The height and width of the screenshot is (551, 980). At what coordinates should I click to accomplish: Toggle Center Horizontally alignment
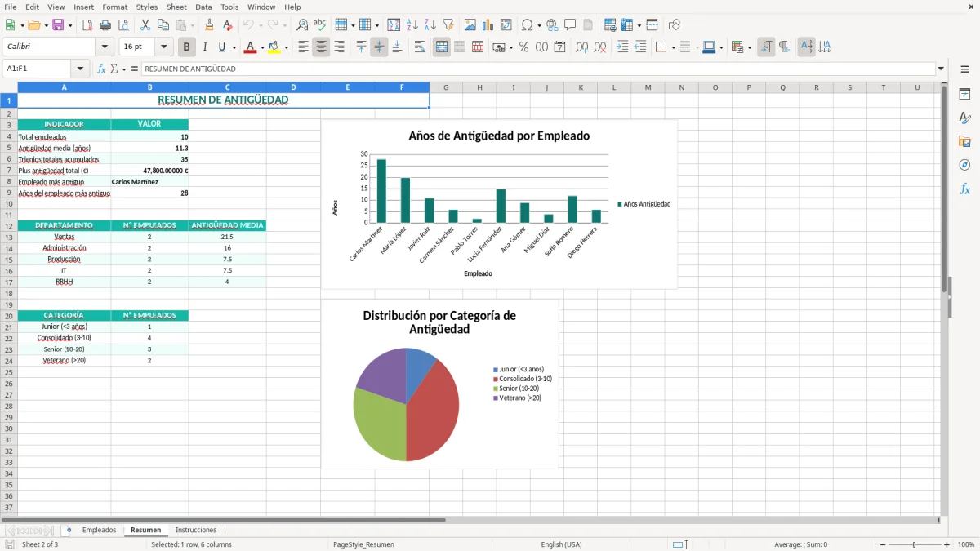coord(321,47)
